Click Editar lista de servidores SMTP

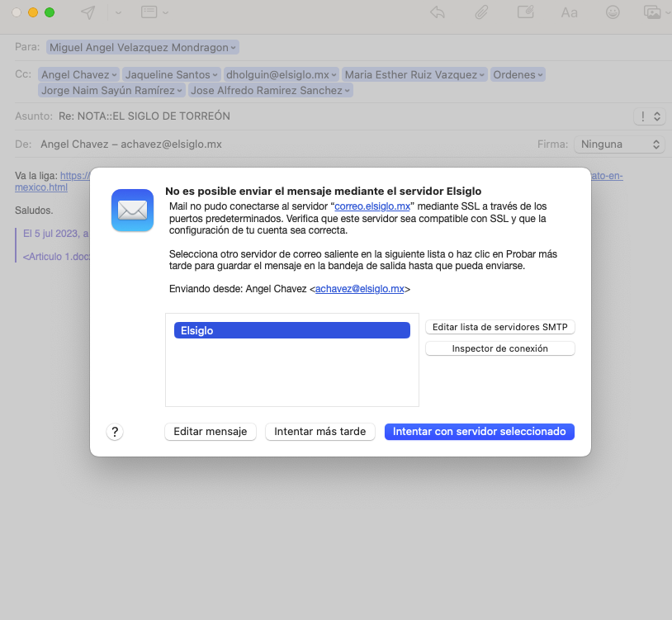point(499,327)
